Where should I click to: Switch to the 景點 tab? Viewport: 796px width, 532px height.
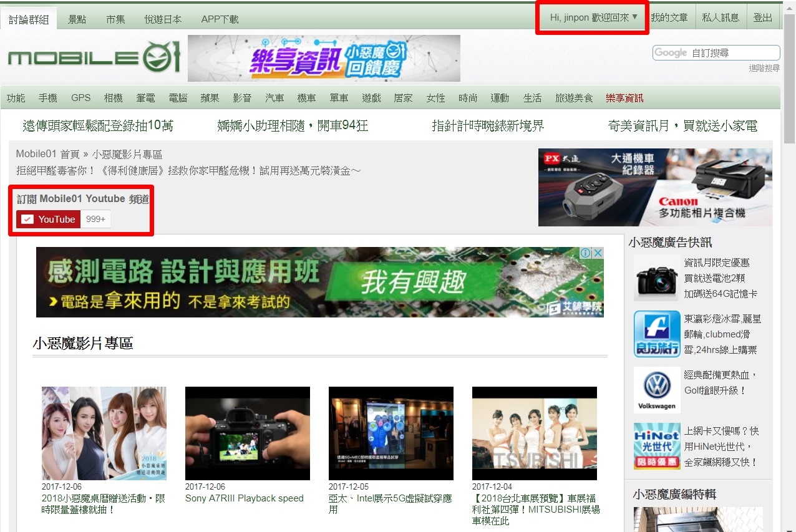(77, 19)
